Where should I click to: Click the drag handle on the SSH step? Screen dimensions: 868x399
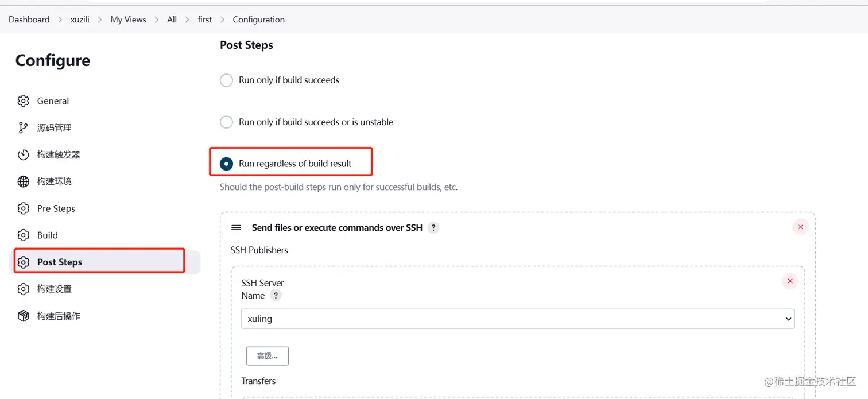(x=236, y=228)
